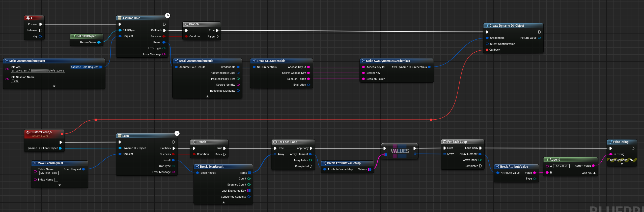Click the Assume Role node title

131,18
